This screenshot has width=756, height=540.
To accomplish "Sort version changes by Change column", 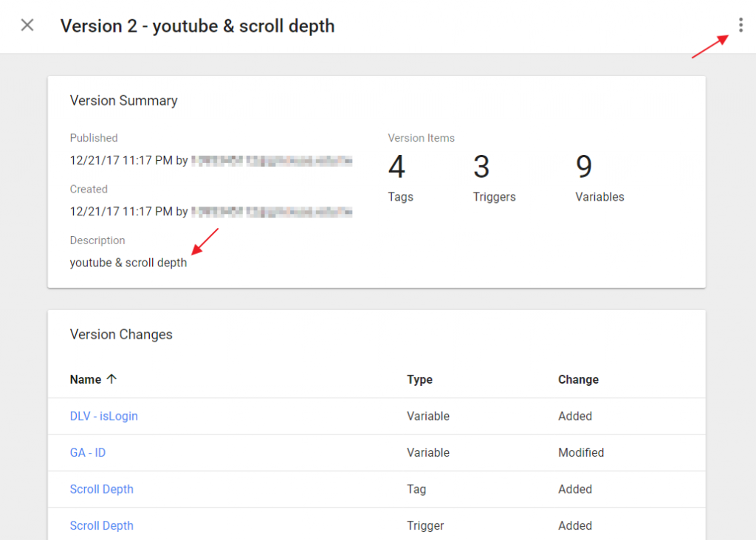I will (578, 379).
